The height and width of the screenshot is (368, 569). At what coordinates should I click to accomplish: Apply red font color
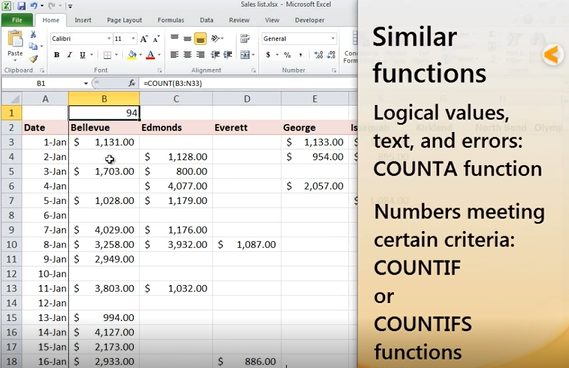pyautogui.click(x=150, y=55)
